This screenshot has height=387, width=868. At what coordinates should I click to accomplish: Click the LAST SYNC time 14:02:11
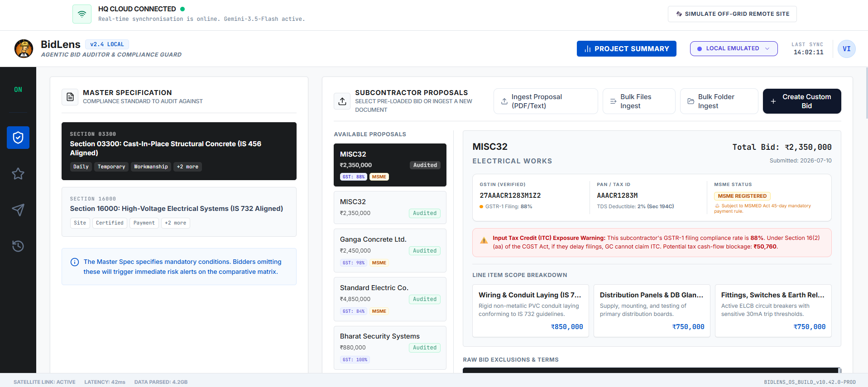[808, 52]
